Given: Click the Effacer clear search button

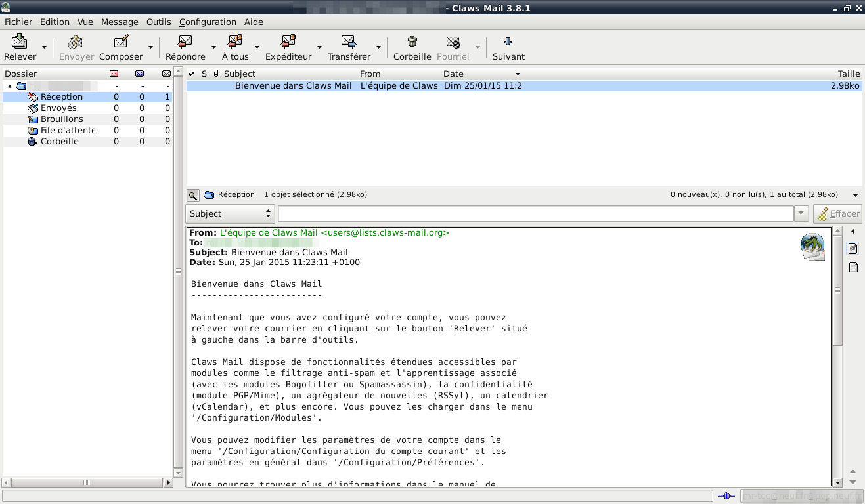Looking at the screenshot, I should click(x=837, y=214).
